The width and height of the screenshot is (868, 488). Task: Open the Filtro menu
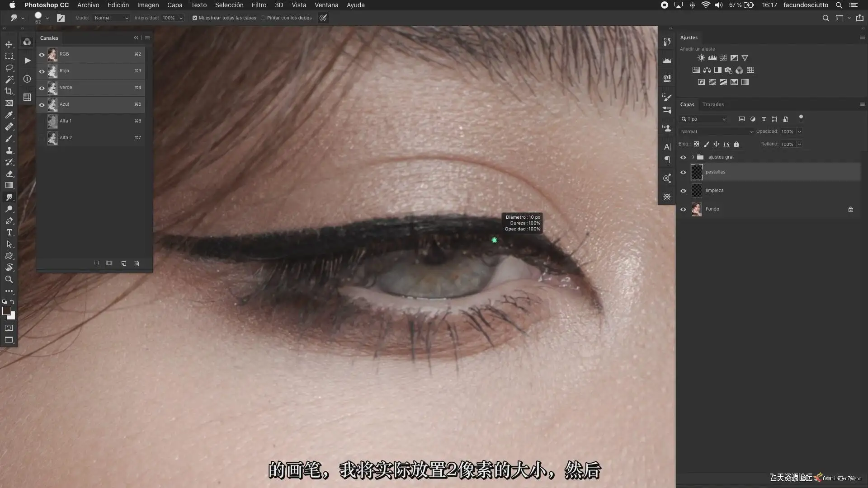(x=259, y=5)
